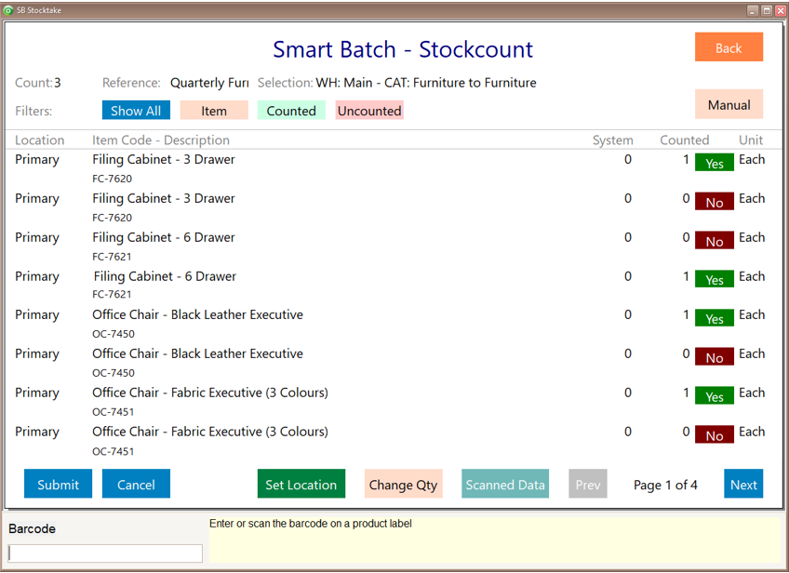Click the green Set Location button

click(x=300, y=485)
